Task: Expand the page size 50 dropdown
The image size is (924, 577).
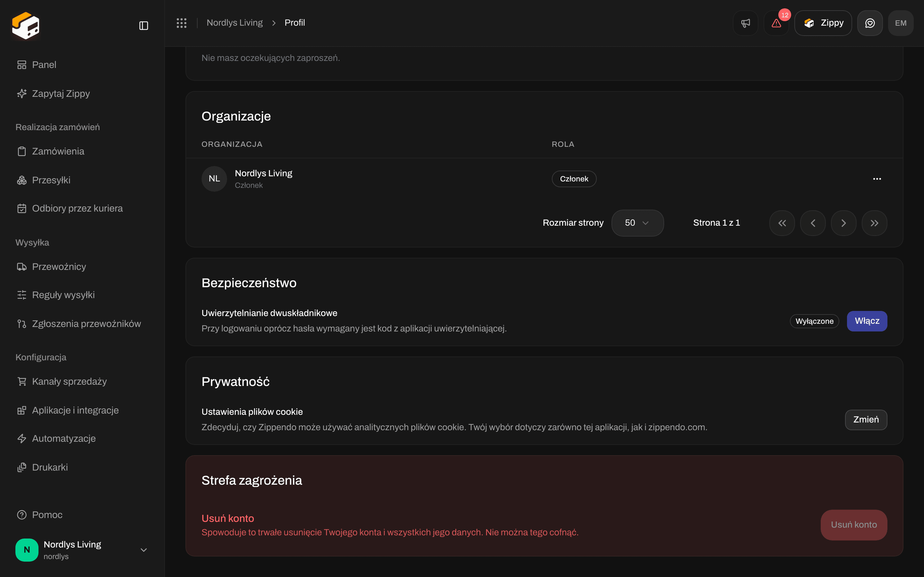Action: pos(637,223)
